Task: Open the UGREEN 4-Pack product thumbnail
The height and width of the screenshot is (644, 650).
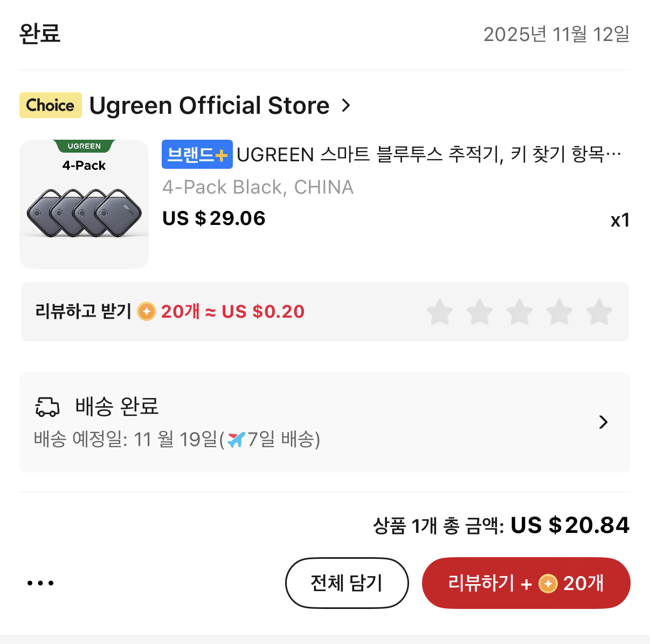Action: click(84, 204)
